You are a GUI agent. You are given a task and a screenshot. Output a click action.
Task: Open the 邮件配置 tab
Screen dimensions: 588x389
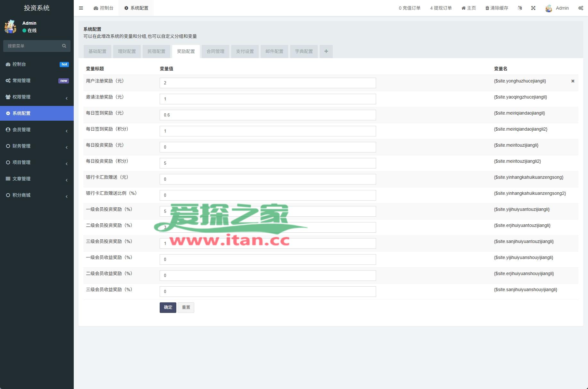tap(274, 51)
